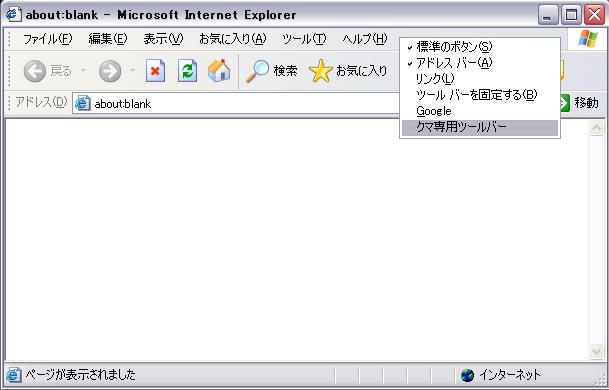This screenshot has height=390, width=609.
Task: Enable the Google toolbar item
Action: pos(480,111)
